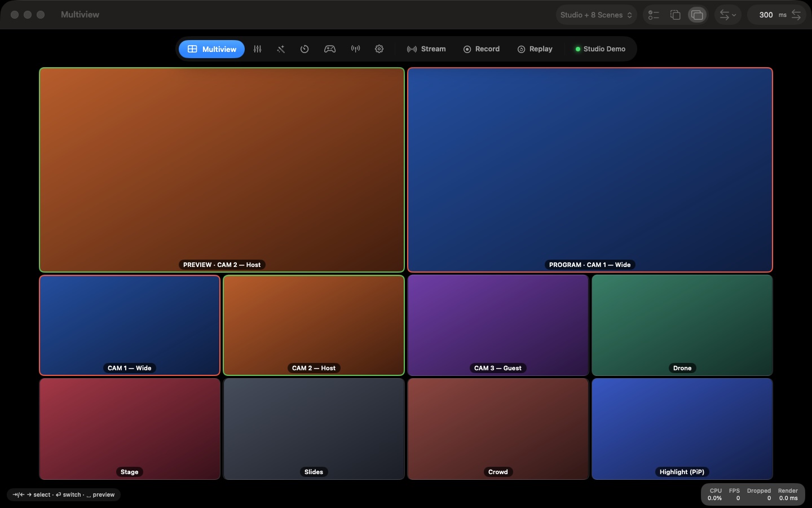
Task: Click the CPU 0.0% stat
Action: click(x=715, y=494)
